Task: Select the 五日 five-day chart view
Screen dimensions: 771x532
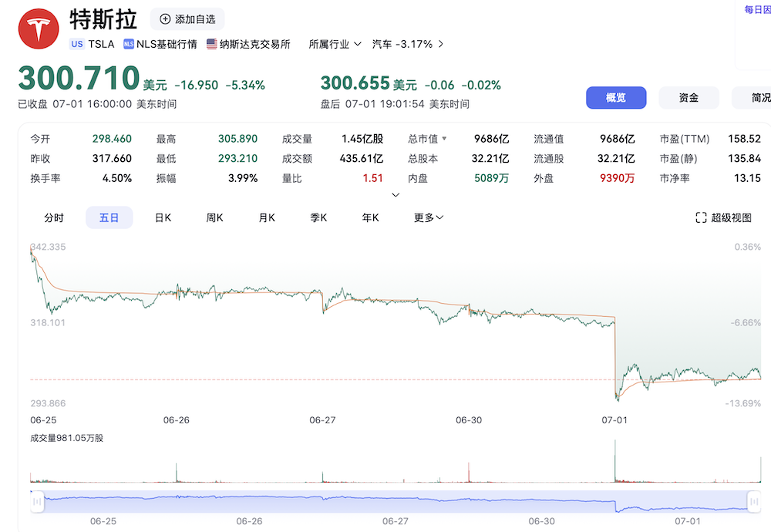Action: point(109,217)
